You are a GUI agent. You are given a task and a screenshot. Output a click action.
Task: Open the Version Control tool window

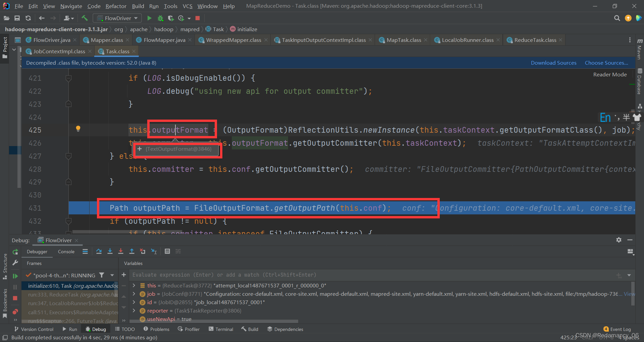pos(34,329)
